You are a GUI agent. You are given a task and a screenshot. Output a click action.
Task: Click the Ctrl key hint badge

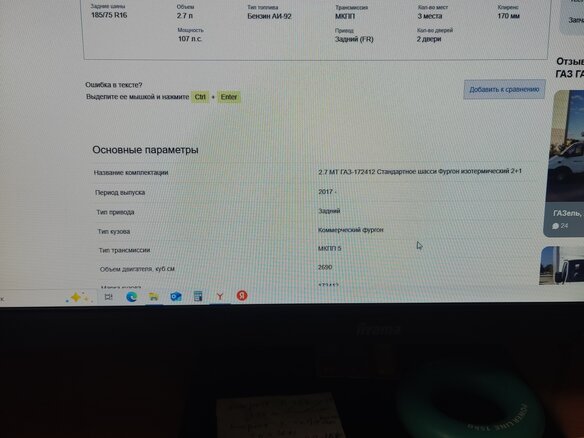tap(200, 97)
